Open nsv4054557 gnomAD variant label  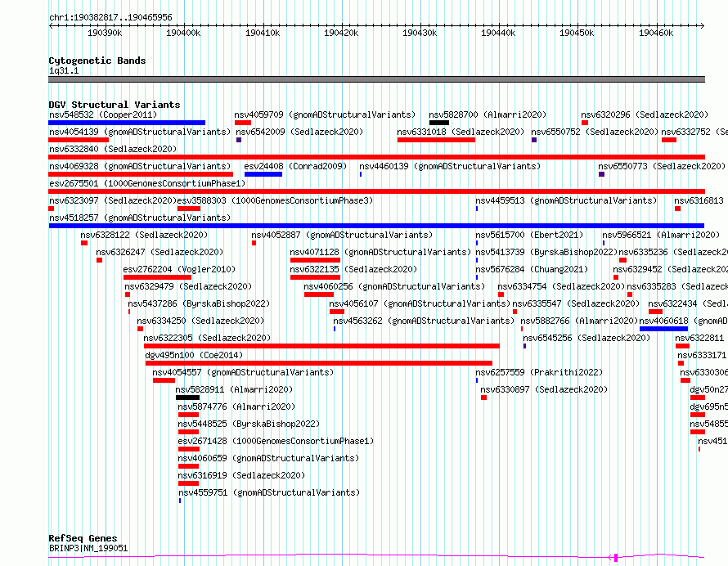click(243, 372)
